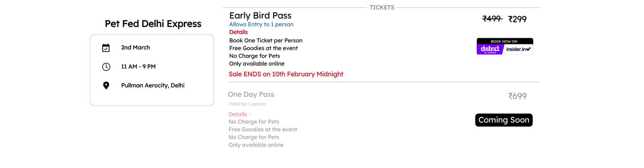The image size is (644, 168).
Task: Toggle red Details heading under Early Bird Pass
Action: (x=238, y=32)
